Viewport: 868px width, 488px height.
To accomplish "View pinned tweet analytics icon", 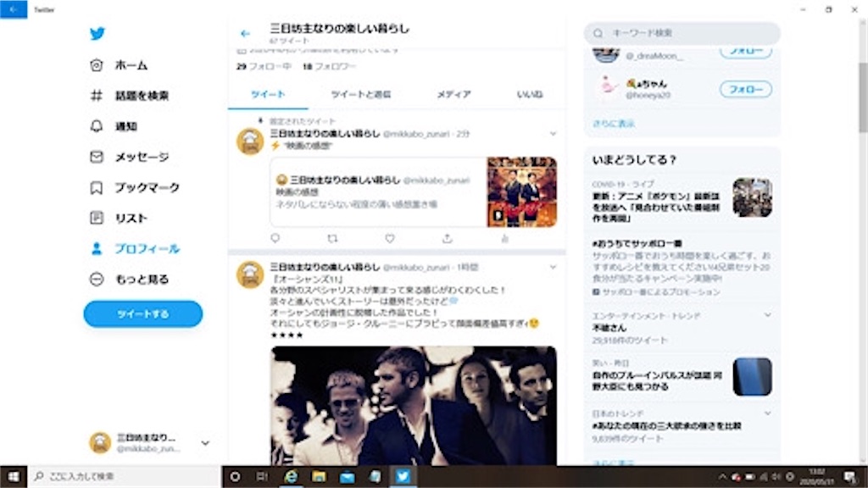I will [504, 238].
